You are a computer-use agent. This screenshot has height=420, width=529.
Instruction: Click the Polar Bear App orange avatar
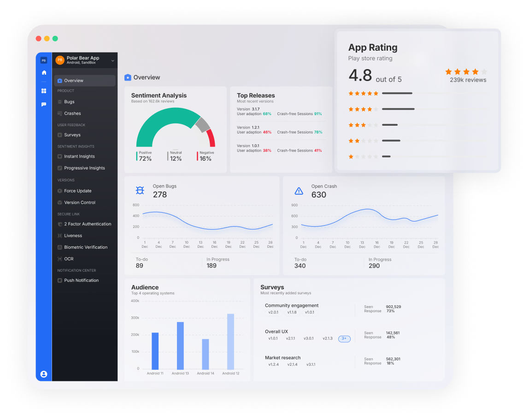(59, 60)
